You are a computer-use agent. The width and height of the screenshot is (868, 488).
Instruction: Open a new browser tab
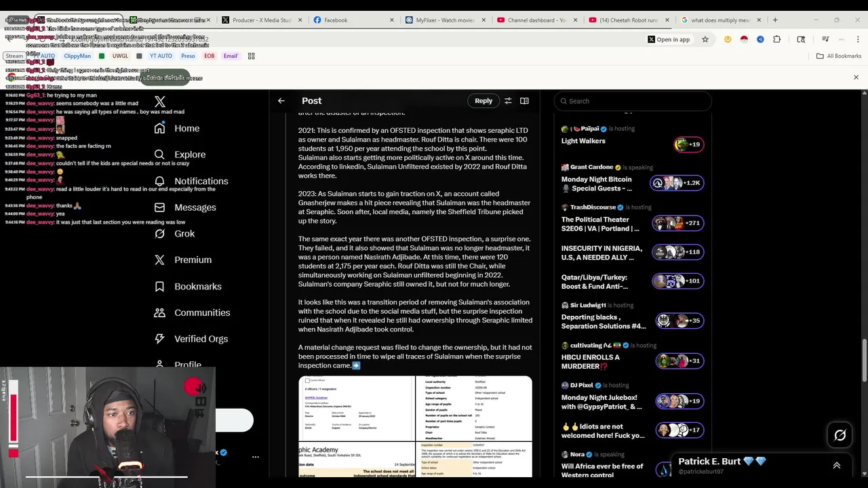[775, 20]
